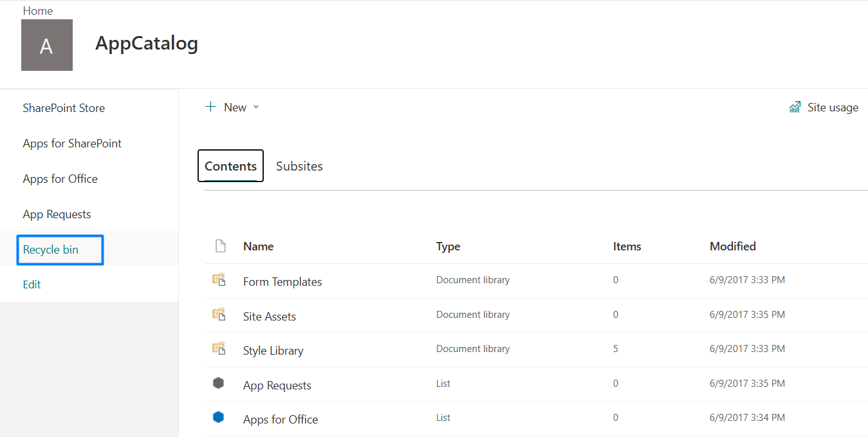Open Apps for Office in left navigation
The height and width of the screenshot is (437, 868).
(60, 179)
